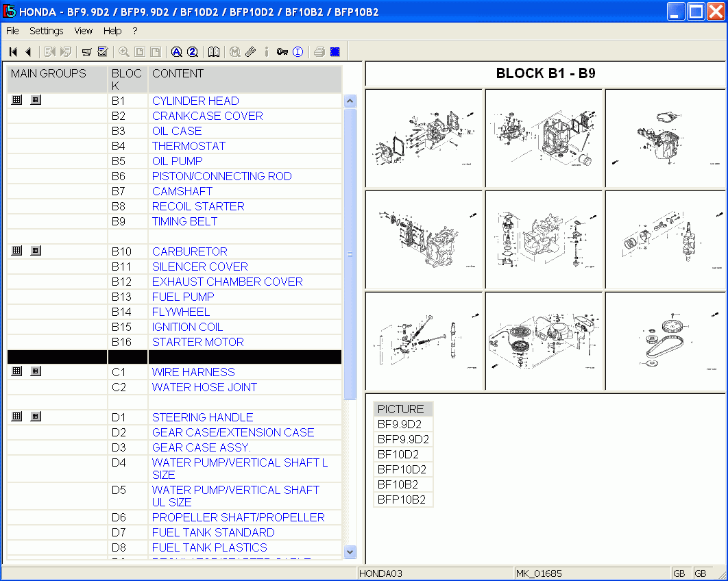This screenshot has height=581, width=728.
Task: Open the STARTER MOTOR link
Action: point(198,342)
